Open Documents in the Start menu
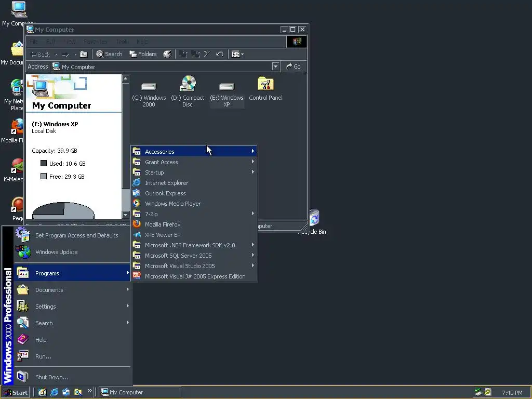The image size is (532, 399). pos(72,290)
